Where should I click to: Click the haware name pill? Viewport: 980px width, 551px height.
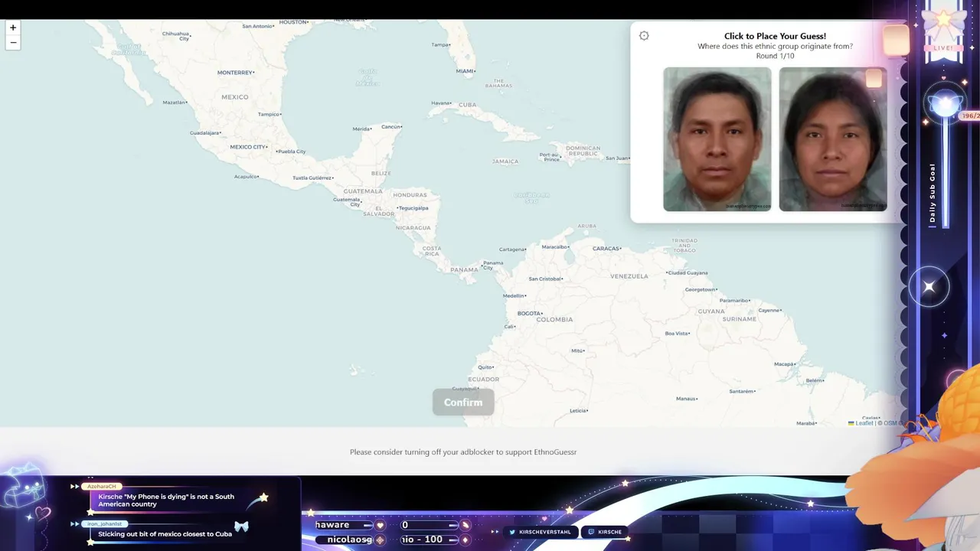tap(343, 525)
